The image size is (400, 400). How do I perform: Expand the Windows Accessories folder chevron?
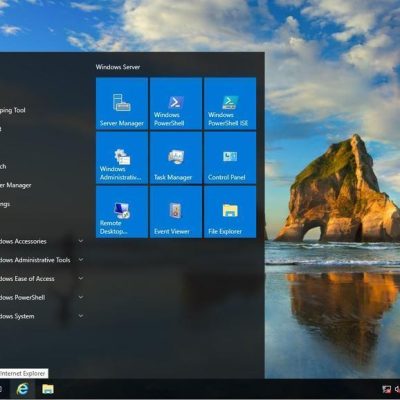click(x=81, y=241)
